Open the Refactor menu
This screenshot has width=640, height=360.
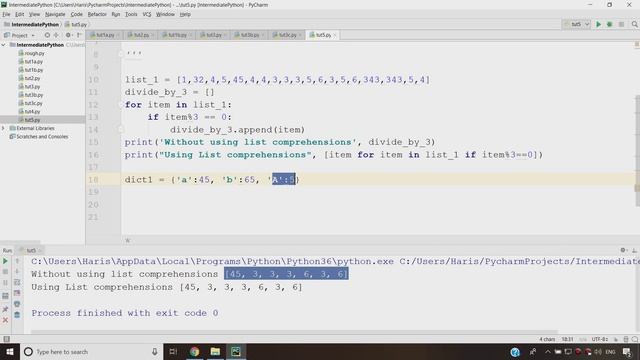97,14
